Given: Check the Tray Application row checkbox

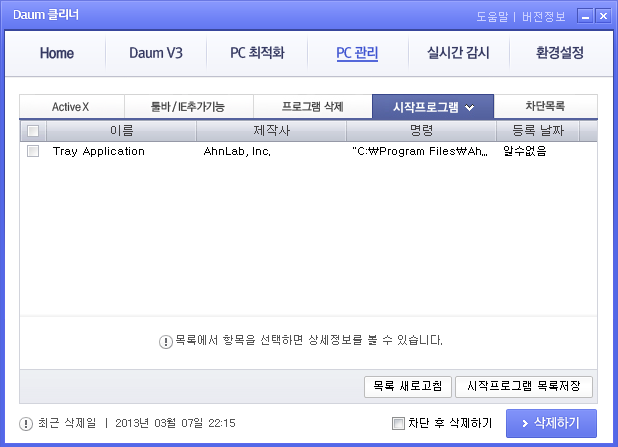Looking at the screenshot, I should 33,151.
